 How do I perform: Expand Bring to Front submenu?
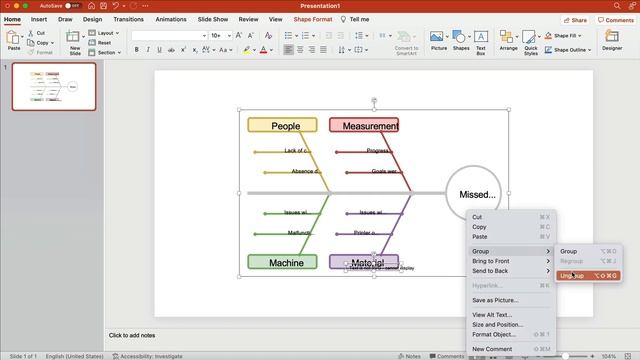tap(511, 261)
